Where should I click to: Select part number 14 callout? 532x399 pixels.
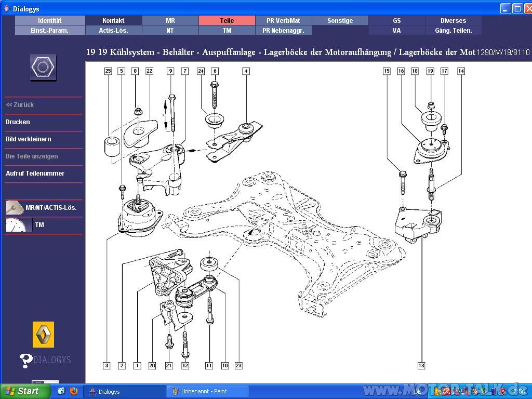461,71
